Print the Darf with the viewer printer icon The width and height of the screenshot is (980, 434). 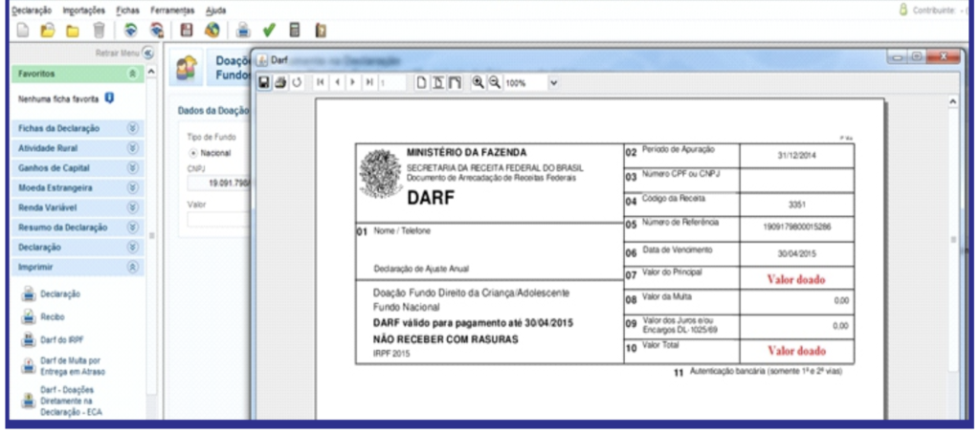pyautogui.click(x=280, y=82)
